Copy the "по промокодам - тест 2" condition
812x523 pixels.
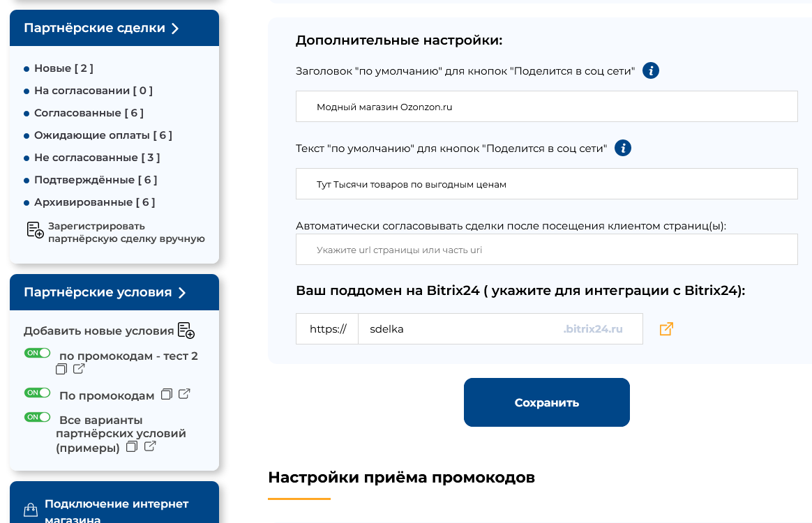click(x=61, y=369)
